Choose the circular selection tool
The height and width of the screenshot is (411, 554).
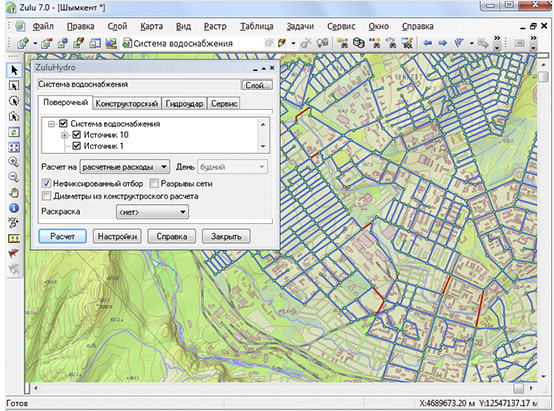pos(14,101)
